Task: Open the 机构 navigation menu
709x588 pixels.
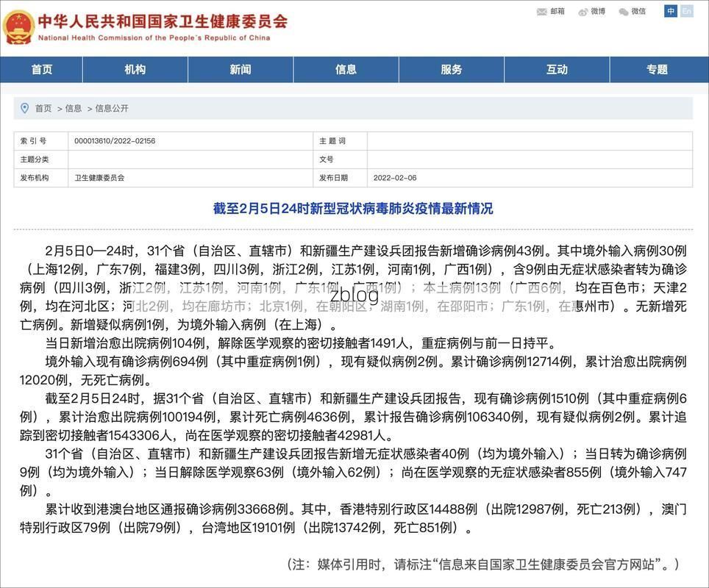Action: pyautogui.click(x=135, y=70)
